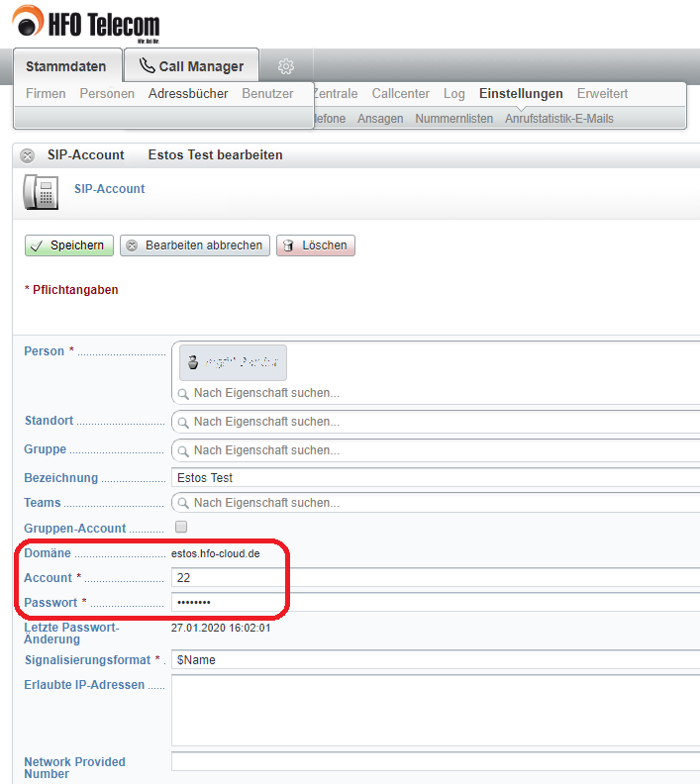This screenshot has width=700, height=784.
Task: Open the Gruppe property search field
Action: (436, 450)
